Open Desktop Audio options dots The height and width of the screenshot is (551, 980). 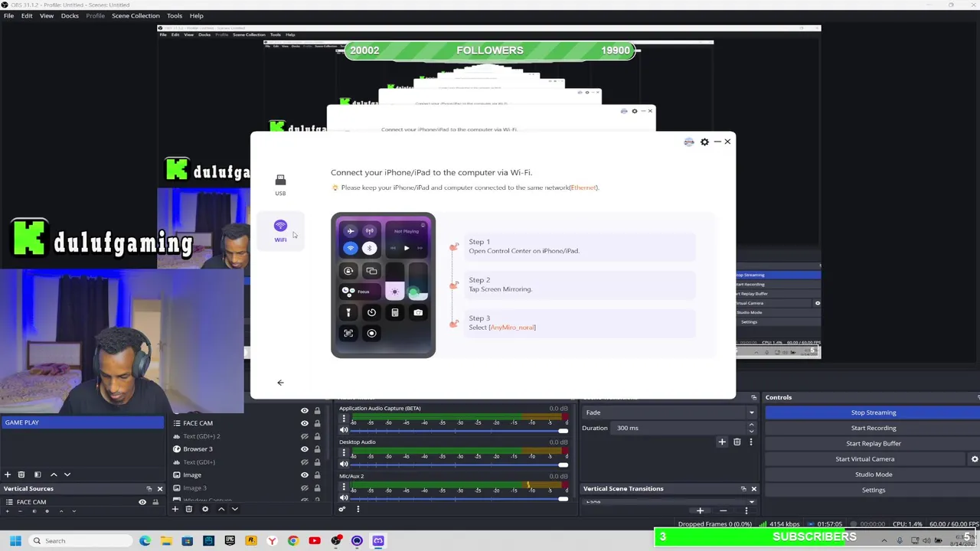[x=344, y=454]
